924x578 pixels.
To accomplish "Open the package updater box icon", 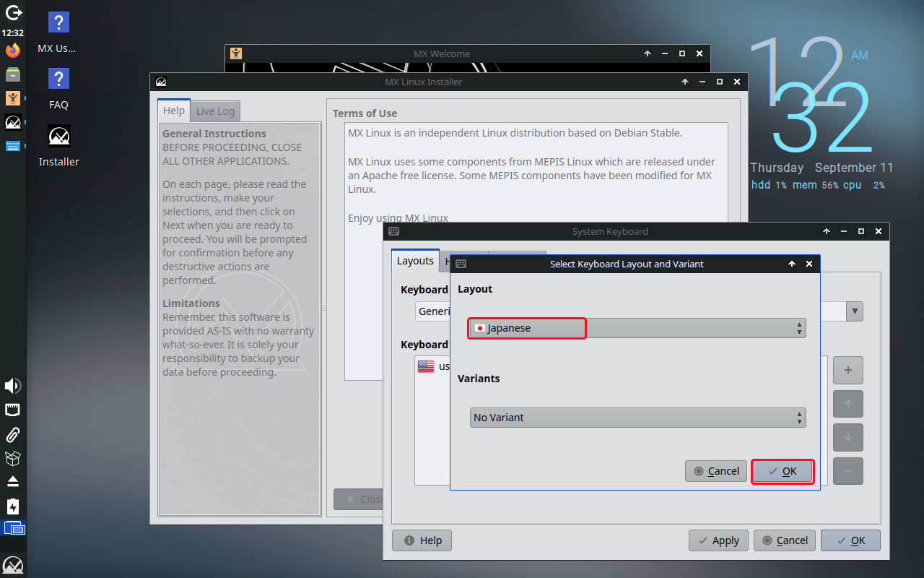I will pos(13,458).
